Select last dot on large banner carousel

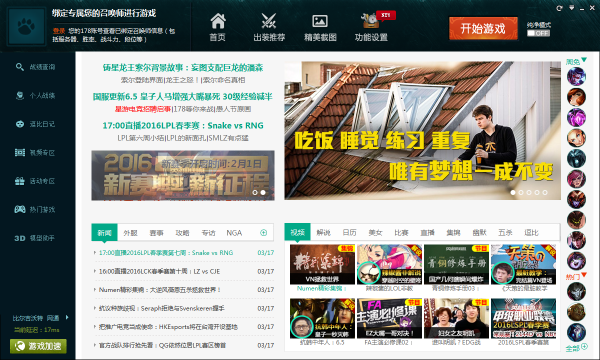point(545,192)
